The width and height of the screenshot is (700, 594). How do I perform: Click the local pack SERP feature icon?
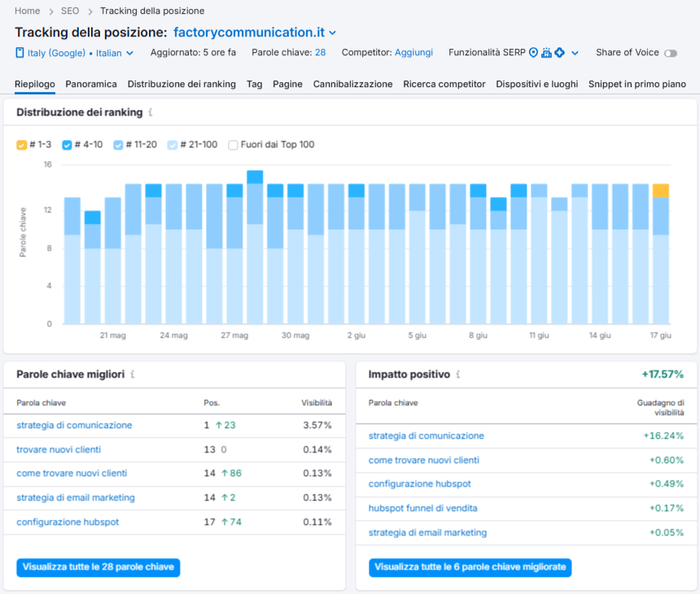(546, 53)
